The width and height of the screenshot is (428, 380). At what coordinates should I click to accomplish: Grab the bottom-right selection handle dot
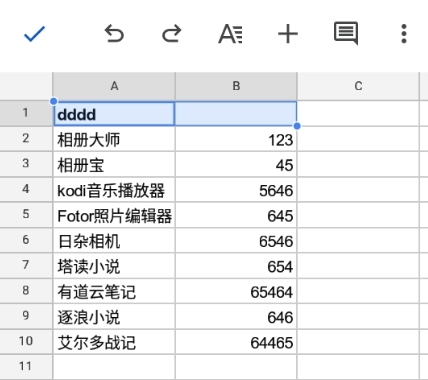(x=297, y=126)
